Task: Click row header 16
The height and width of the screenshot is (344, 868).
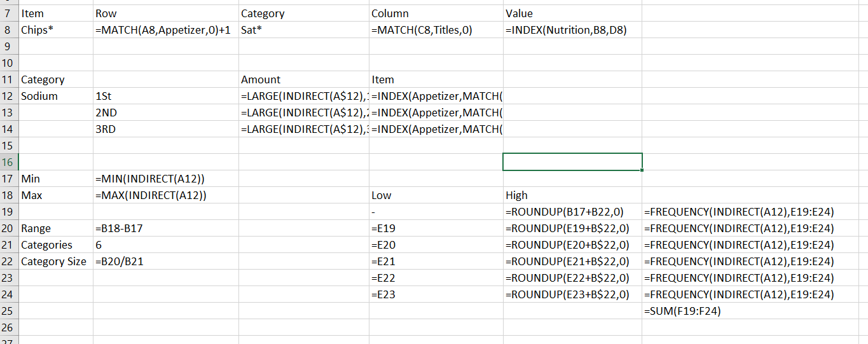Action: (8, 162)
